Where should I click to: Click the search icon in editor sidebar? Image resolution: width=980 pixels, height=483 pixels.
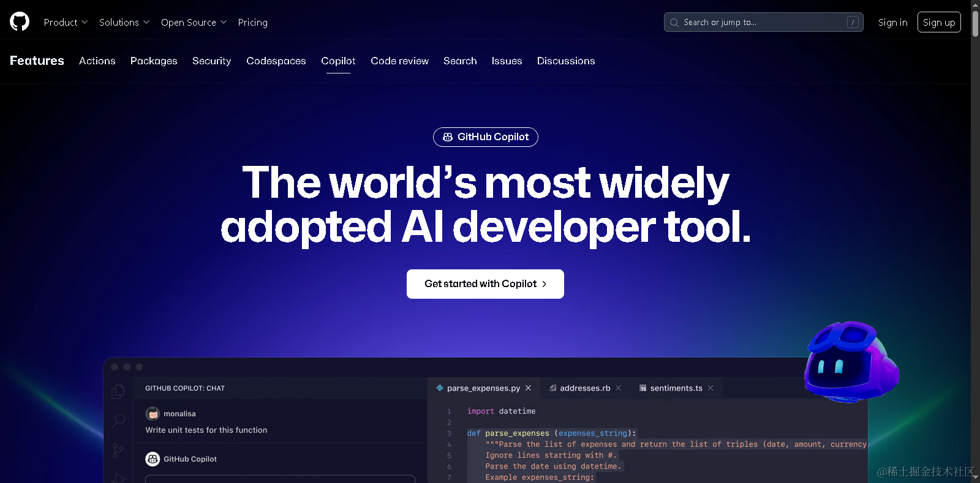[x=118, y=421]
